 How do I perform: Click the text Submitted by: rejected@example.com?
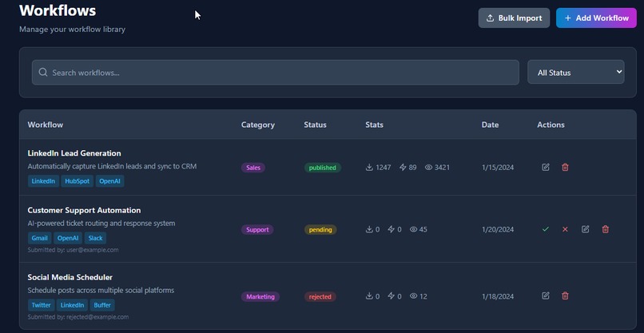[78, 316]
